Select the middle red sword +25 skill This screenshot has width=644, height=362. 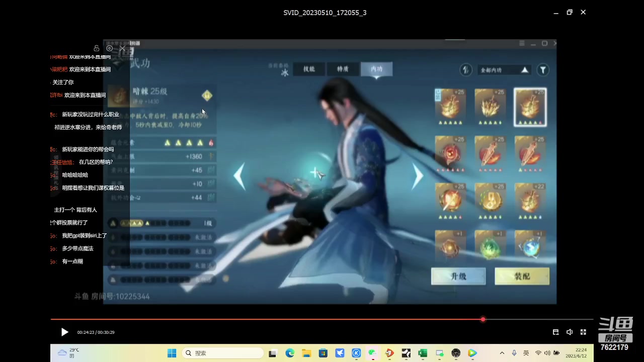click(490, 154)
